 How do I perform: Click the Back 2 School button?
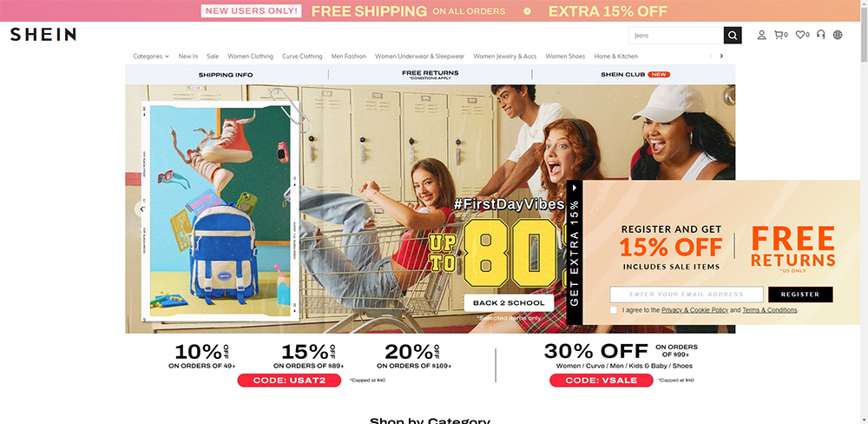pyautogui.click(x=509, y=303)
